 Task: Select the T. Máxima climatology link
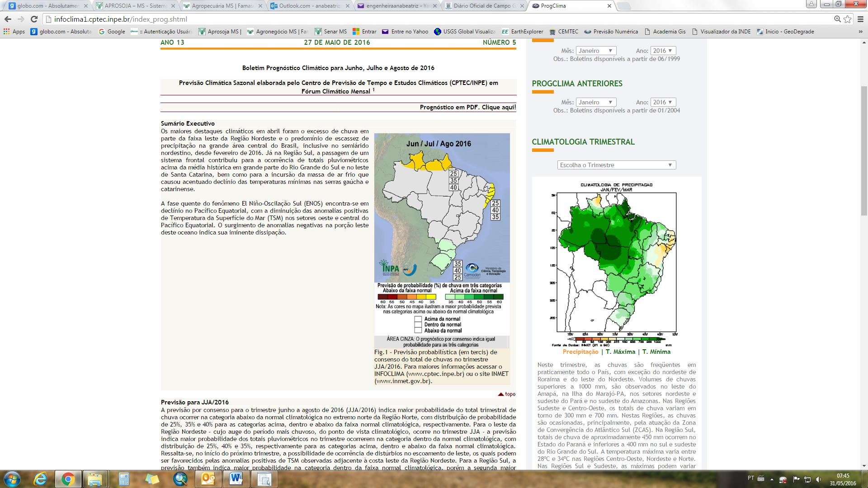(x=620, y=352)
